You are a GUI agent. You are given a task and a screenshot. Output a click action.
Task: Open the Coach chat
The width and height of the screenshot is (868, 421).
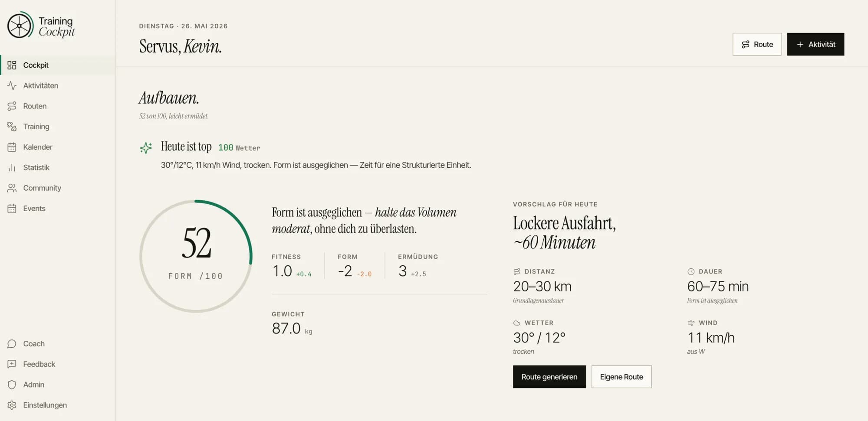pos(57,343)
